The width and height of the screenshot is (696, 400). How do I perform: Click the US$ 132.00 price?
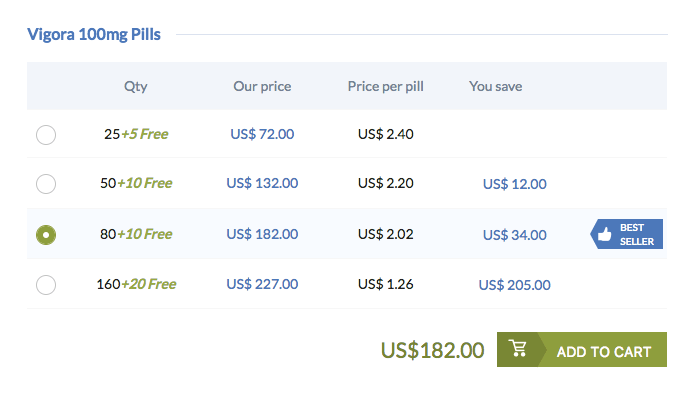(262, 183)
